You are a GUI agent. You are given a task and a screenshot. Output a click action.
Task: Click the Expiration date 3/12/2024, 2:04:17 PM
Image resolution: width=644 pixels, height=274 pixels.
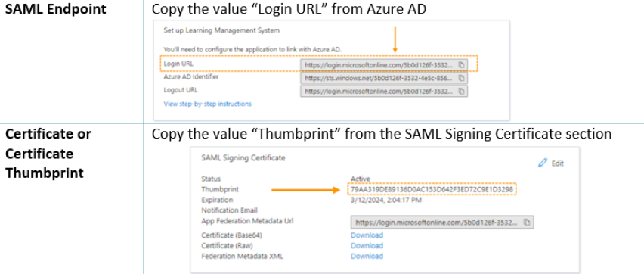(x=386, y=200)
